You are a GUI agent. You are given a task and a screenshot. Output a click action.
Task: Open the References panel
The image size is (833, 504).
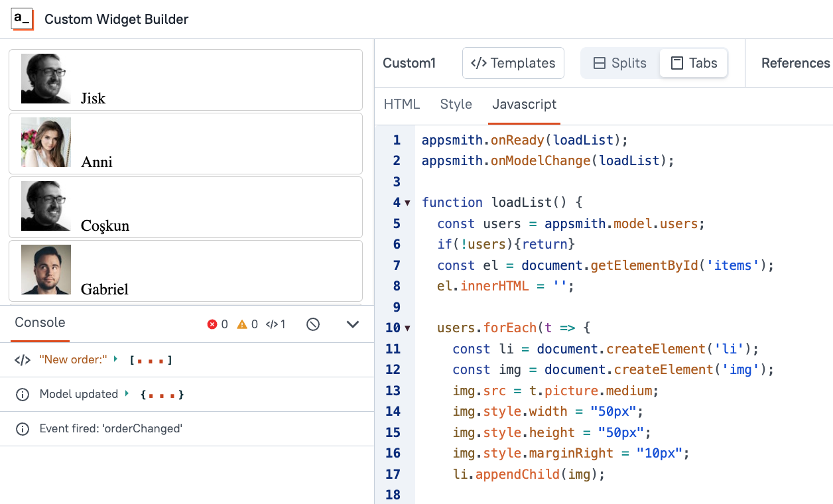point(795,63)
